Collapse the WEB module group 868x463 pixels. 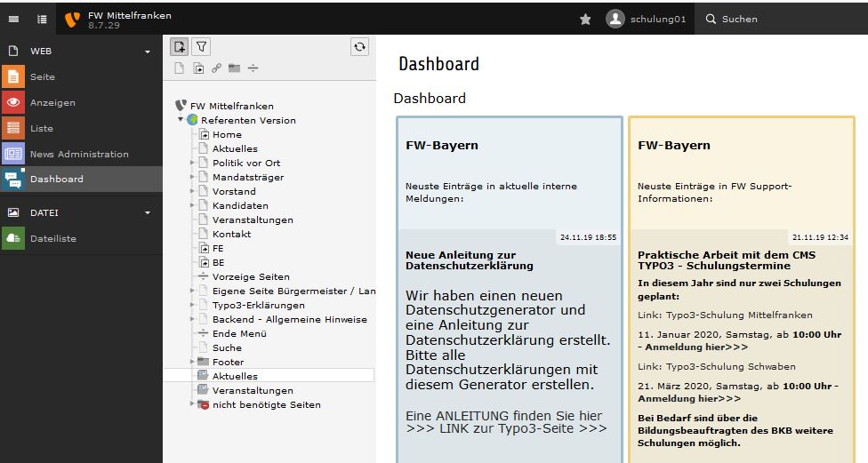click(82, 51)
